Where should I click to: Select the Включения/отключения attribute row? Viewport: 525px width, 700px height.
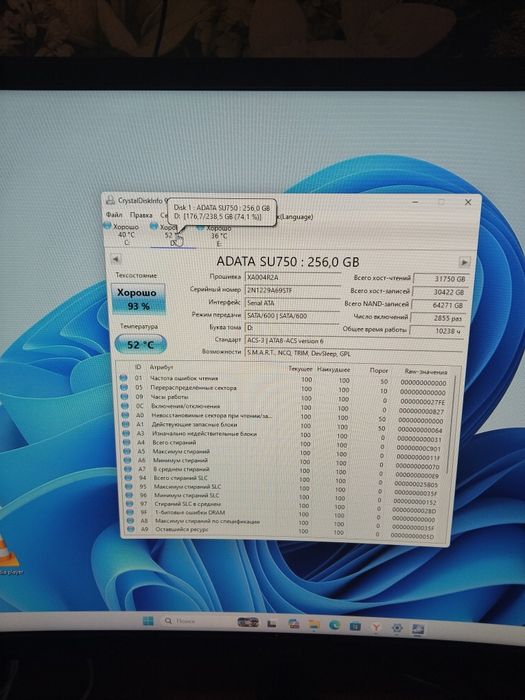pyautogui.click(x=283, y=408)
